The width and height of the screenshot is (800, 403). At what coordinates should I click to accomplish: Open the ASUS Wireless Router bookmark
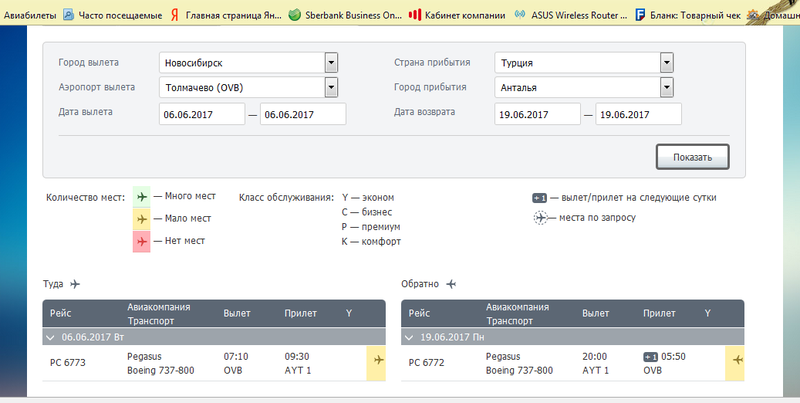[571, 15]
